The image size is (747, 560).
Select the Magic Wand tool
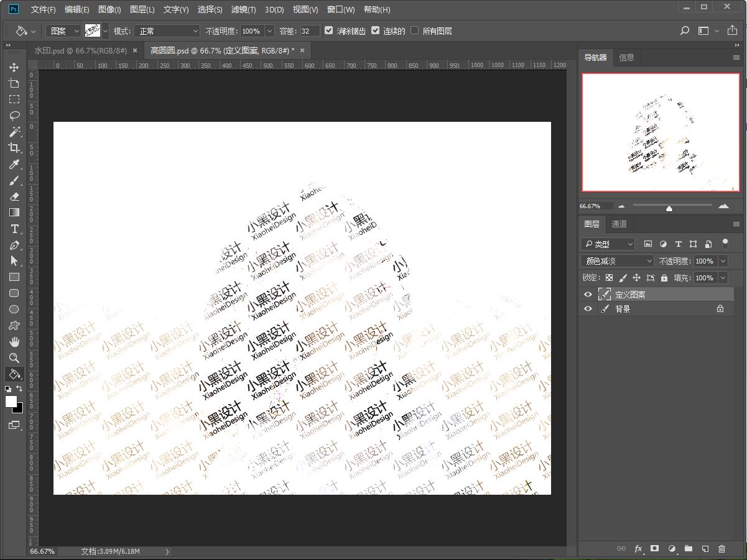tap(14, 132)
